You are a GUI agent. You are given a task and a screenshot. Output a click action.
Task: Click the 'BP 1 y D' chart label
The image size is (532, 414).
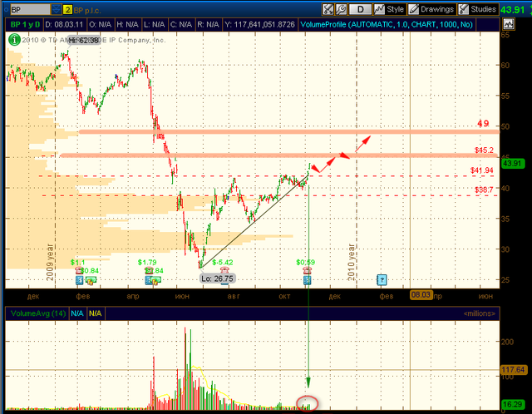pos(25,24)
